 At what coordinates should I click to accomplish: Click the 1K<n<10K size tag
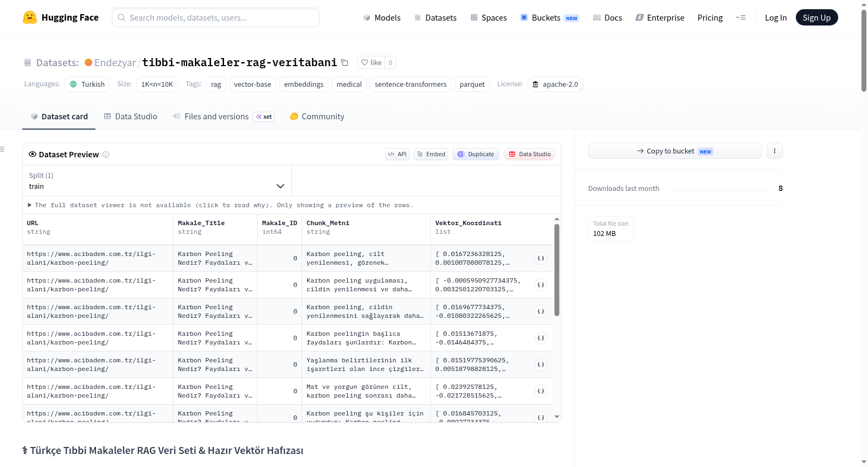(157, 84)
